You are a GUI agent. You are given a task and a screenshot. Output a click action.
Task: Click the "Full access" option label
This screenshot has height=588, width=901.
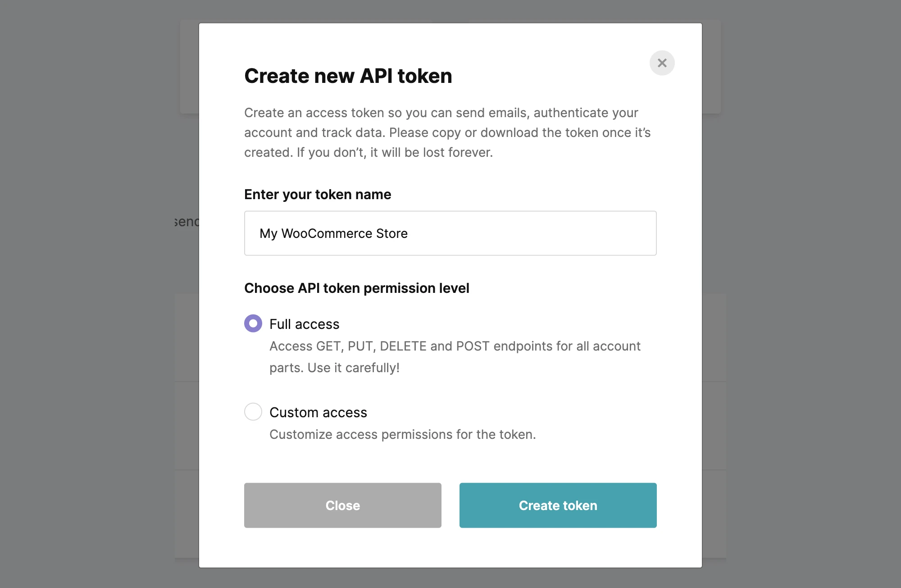(x=304, y=324)
